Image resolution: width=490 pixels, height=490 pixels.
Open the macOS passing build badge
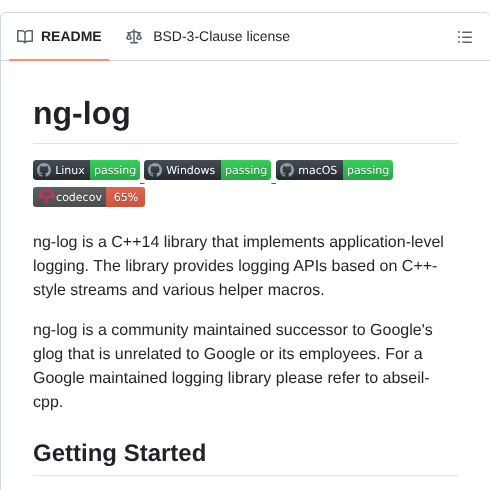point(334,170)
